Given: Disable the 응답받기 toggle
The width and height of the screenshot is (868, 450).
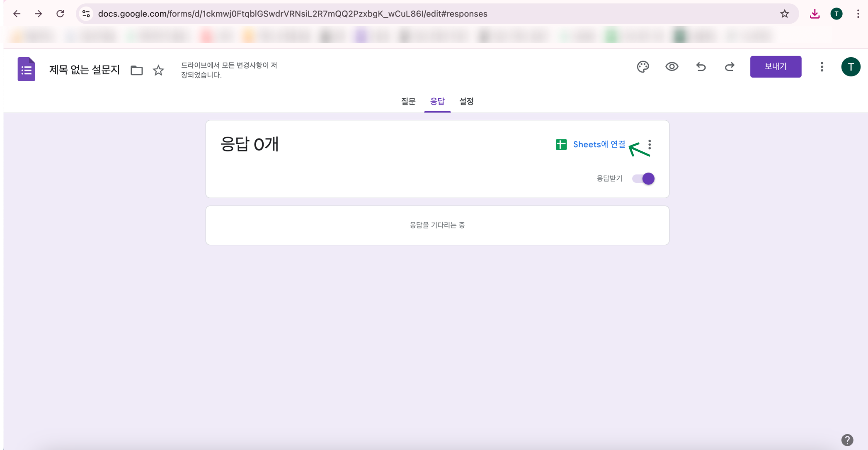Looking at the screenshot, I should (643, 178).
